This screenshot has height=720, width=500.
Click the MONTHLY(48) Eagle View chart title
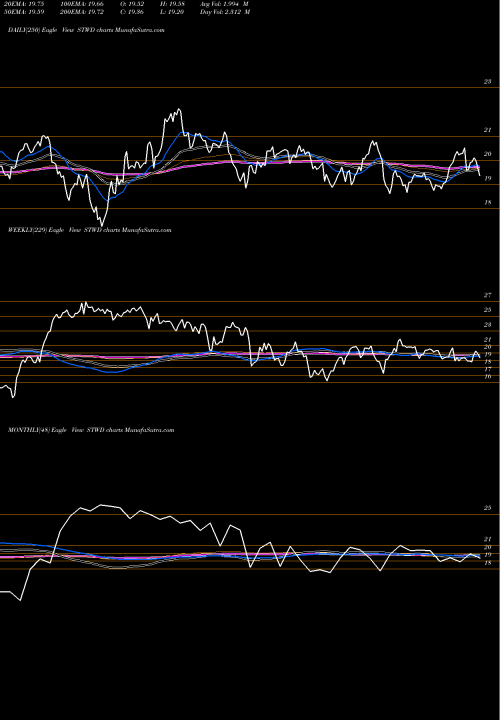[x=91, y=430]
